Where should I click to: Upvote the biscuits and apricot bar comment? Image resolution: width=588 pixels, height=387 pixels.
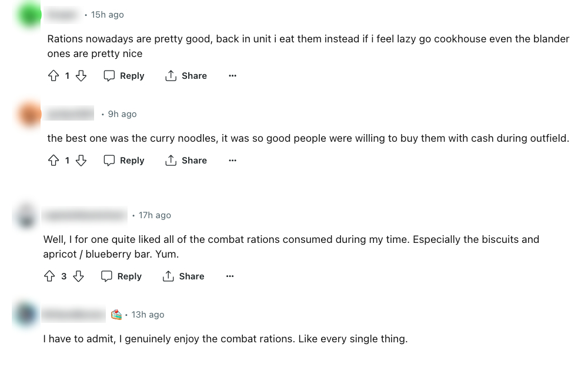click(49, 276)
